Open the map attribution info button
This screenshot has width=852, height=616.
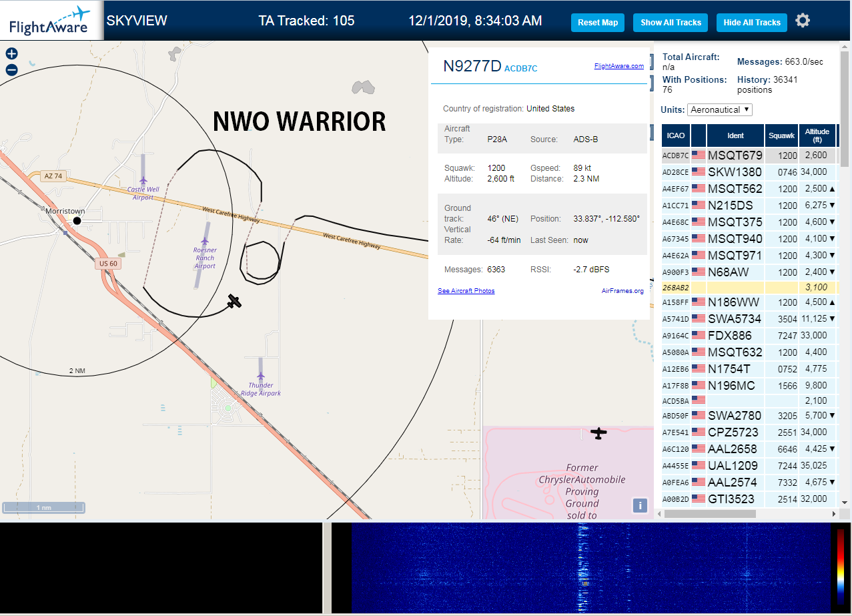pos(640,505)
